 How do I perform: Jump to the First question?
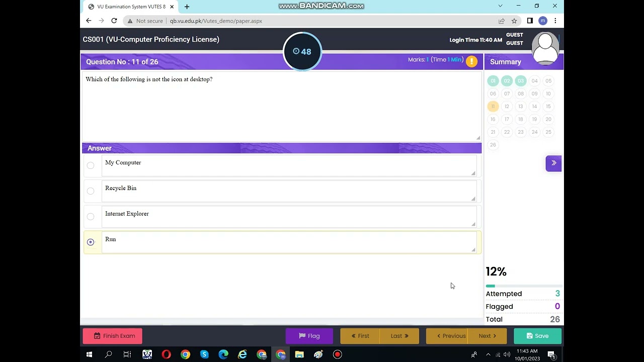click(360, 336)
